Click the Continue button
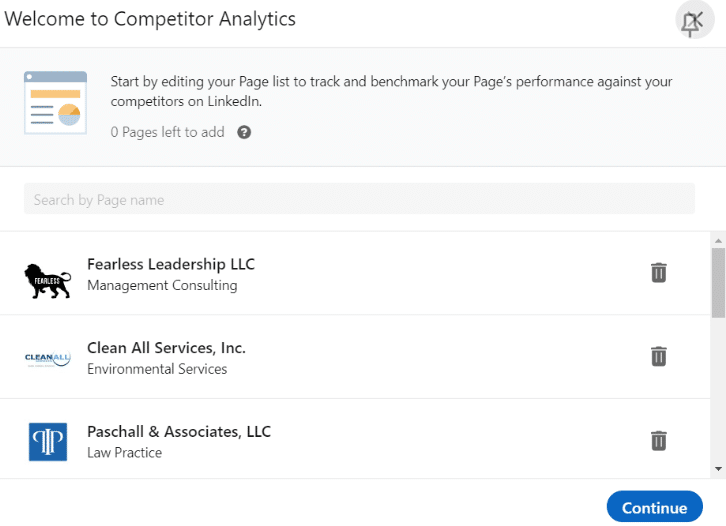726x526 pixels. (654, 507)
